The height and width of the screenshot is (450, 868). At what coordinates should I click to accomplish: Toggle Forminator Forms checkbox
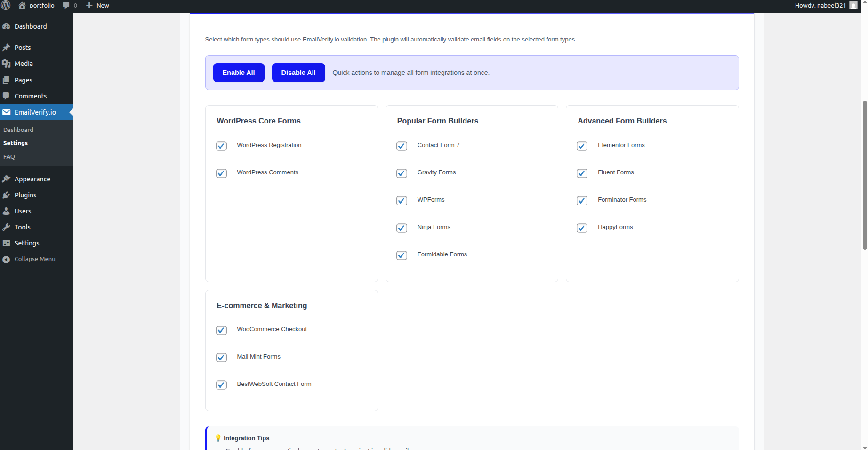[582, 201]
